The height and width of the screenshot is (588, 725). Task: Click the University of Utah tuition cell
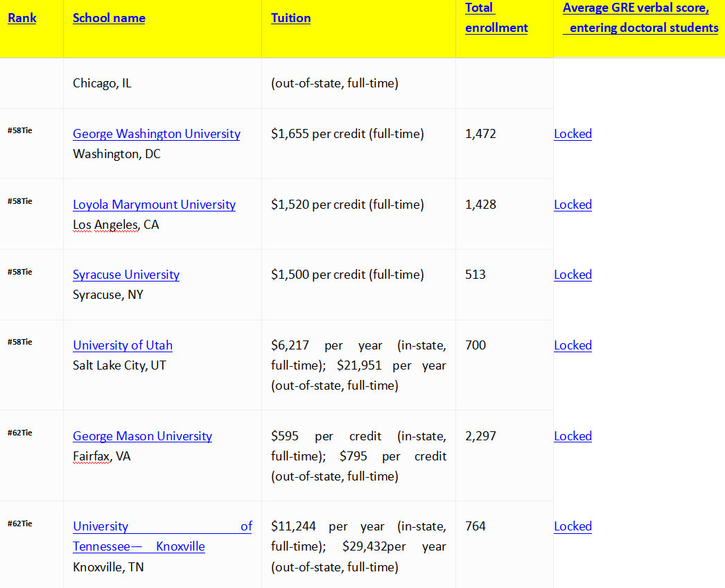pyautogui.click(x=358, y=365)
